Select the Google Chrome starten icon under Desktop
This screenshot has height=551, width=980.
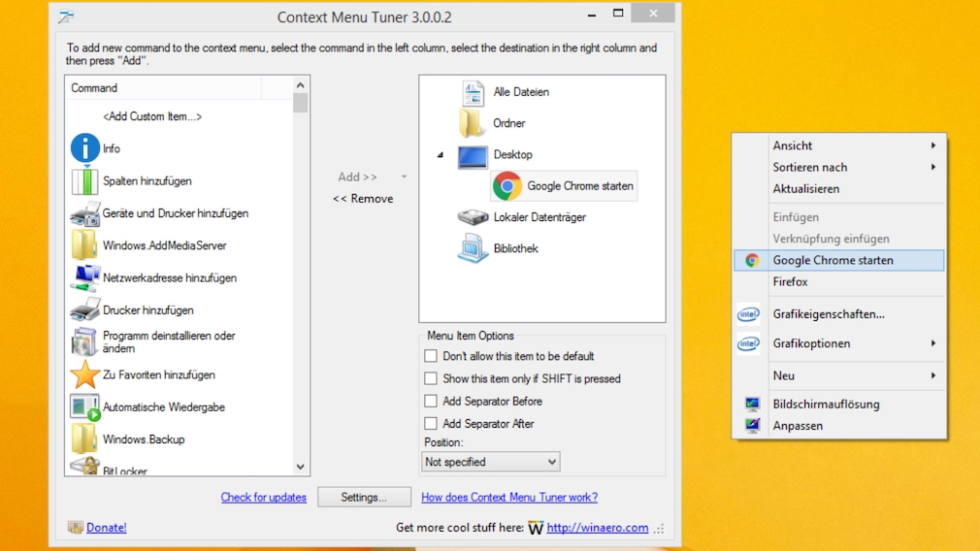(x=506, y=186)
